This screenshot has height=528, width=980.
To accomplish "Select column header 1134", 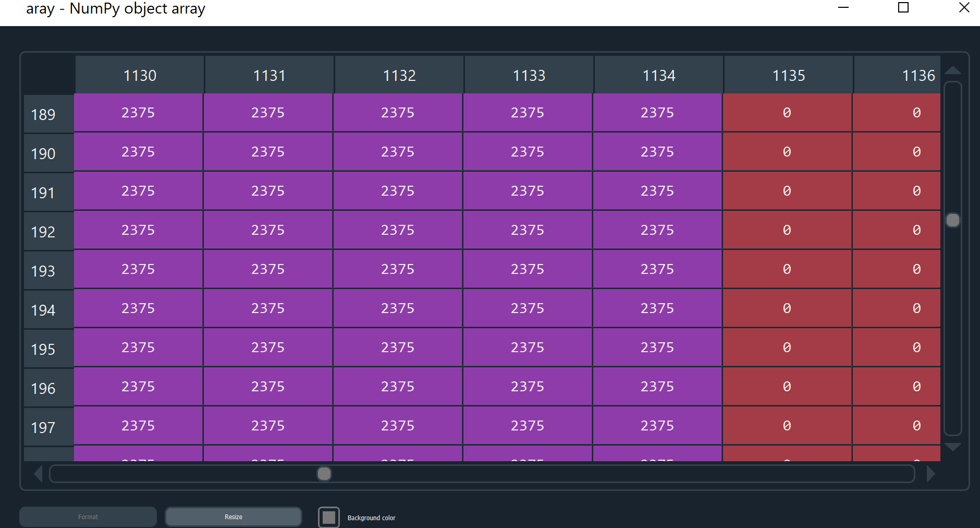I will point(659,75).
